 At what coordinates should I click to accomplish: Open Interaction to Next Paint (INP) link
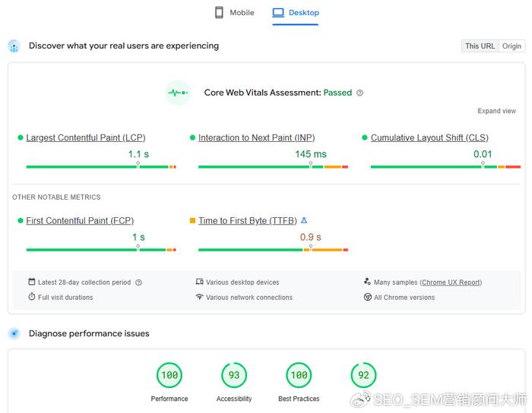click(257, 138)
